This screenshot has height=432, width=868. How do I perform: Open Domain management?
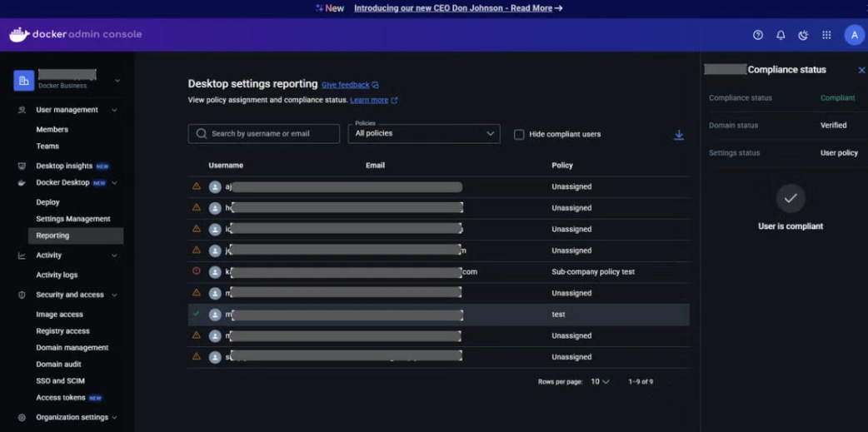click(72, 347)
